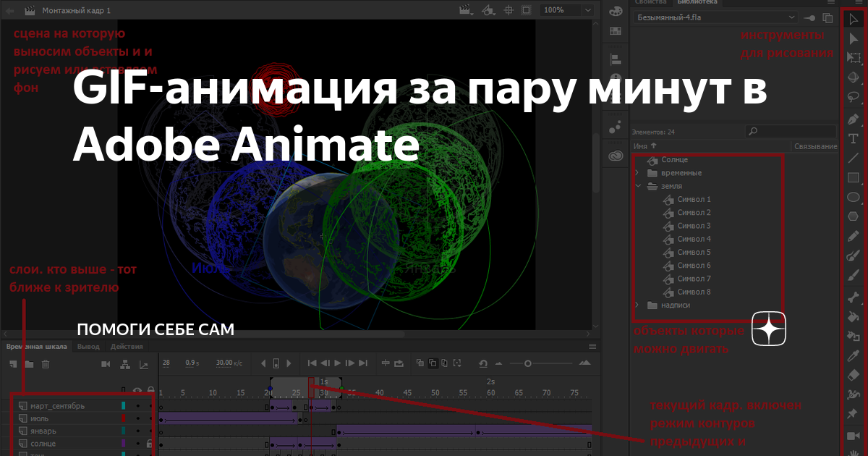Go to the last frame
868x456 pixels.
[x=362, y=363]
